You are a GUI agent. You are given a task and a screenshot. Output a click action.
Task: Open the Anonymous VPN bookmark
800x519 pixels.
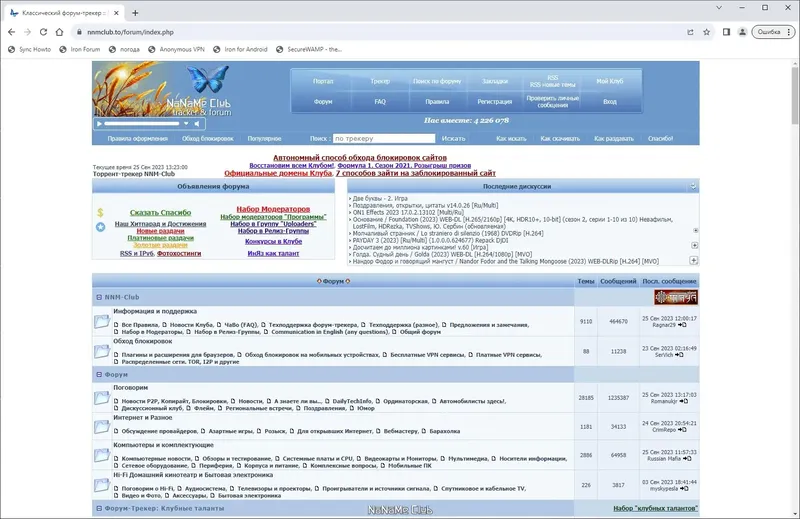(x=177, y=50)
